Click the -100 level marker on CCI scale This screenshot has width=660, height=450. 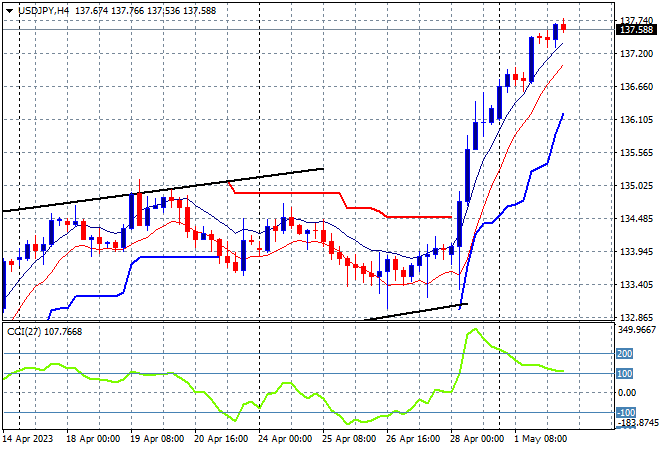(626, 413)
